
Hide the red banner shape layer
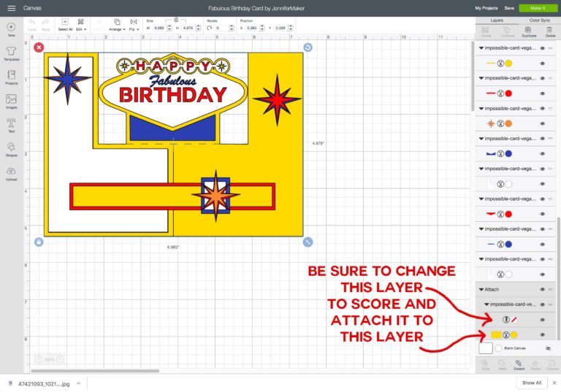(x=543, y=214)
